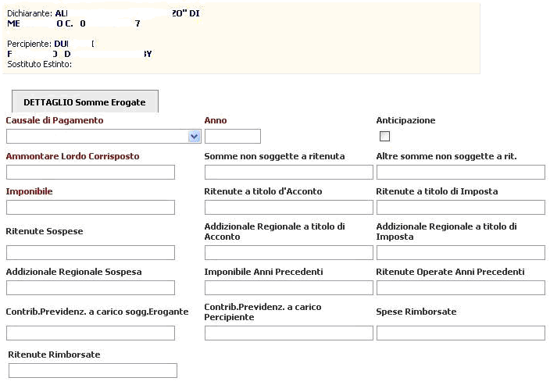
Task: Click into the Anno input field
Action: [233, 137]
